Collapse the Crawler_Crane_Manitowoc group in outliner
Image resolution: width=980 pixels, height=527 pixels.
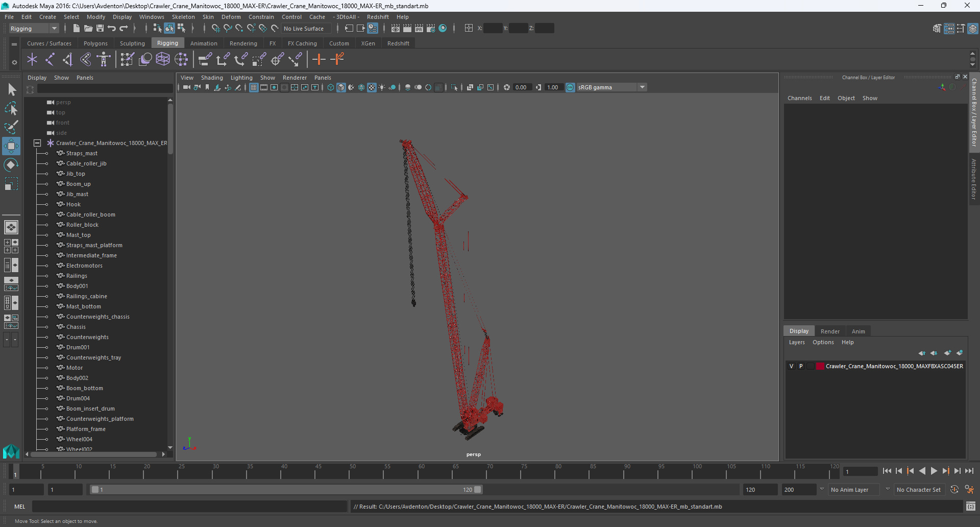coord(37,143)
